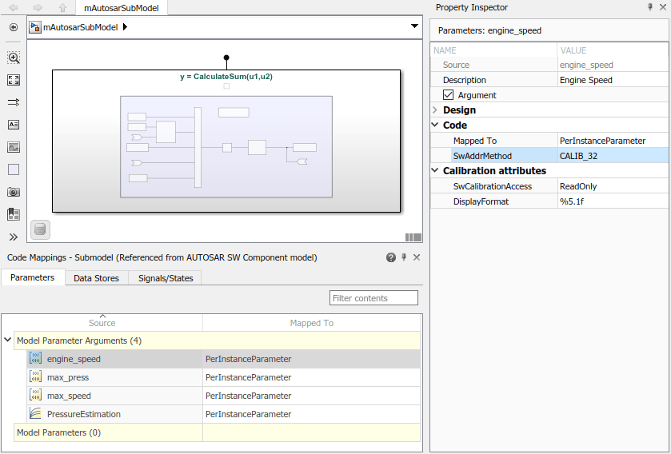Close the Code Mappings panel
The height and width of the screenshot is (454, 671).
(x=416, y=257)
